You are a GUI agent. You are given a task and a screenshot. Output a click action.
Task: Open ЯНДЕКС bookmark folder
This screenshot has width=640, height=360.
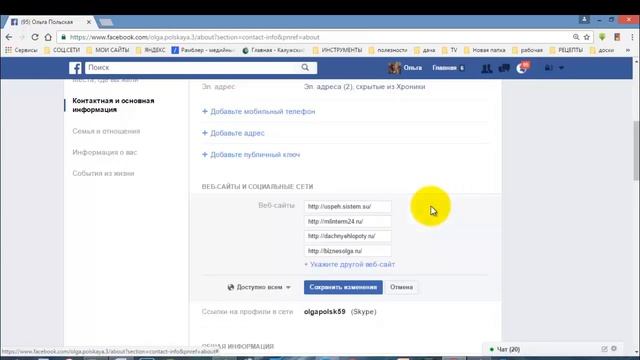pos(151,50)
